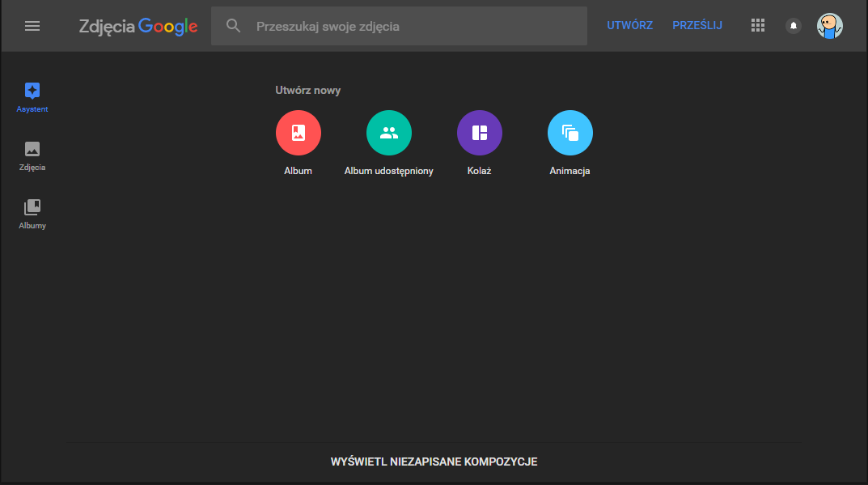Click the Zdjęcia Google logo
This screenshot has width=868, height=485.
click(x=138, y=26)
